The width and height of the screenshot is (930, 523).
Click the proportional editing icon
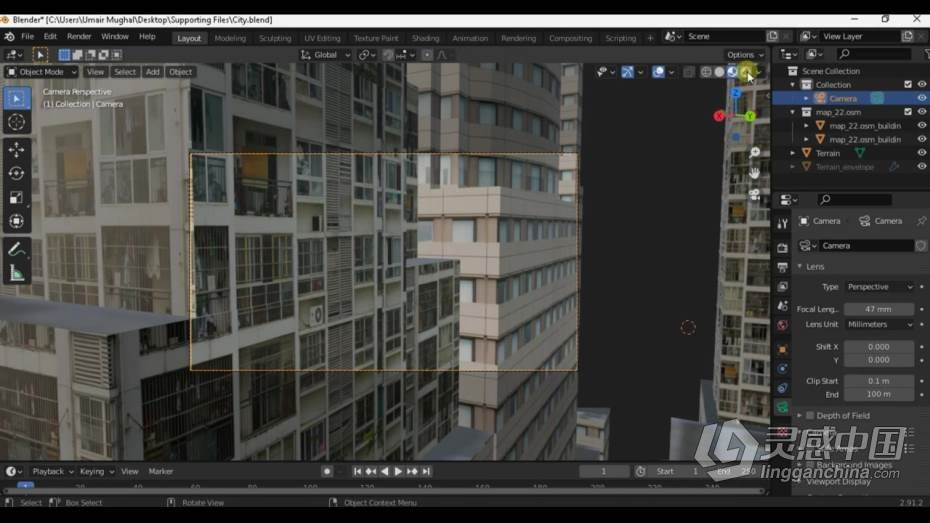[427, 55]
